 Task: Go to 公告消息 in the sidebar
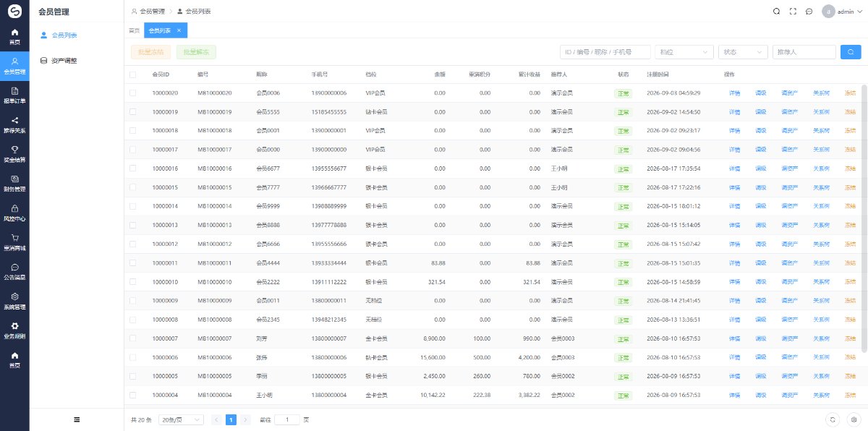click(x=14, y=271)
